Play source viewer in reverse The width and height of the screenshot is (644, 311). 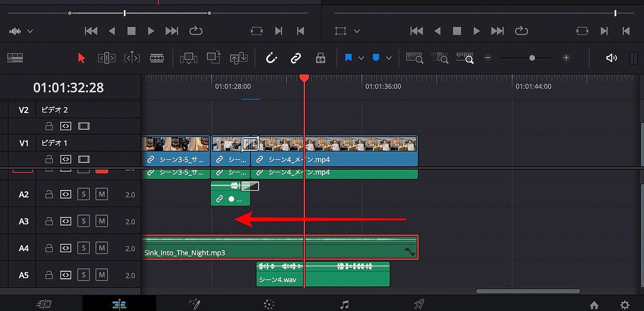[x=112, y=31]
